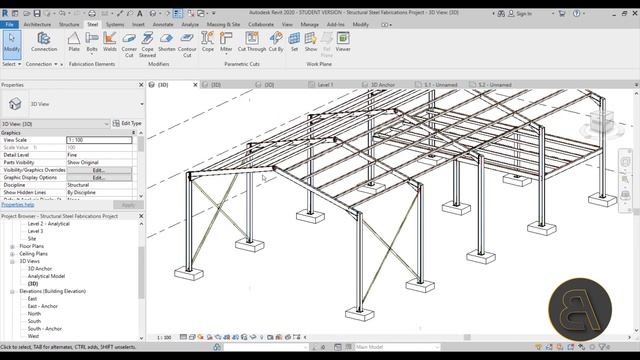
Task: Open the File tab
Action: [9, 24]
